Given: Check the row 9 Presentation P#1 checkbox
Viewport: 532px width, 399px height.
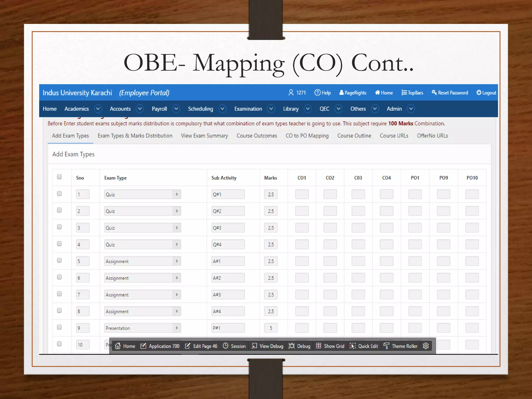Looking at the screenshot, I should 59,327.
